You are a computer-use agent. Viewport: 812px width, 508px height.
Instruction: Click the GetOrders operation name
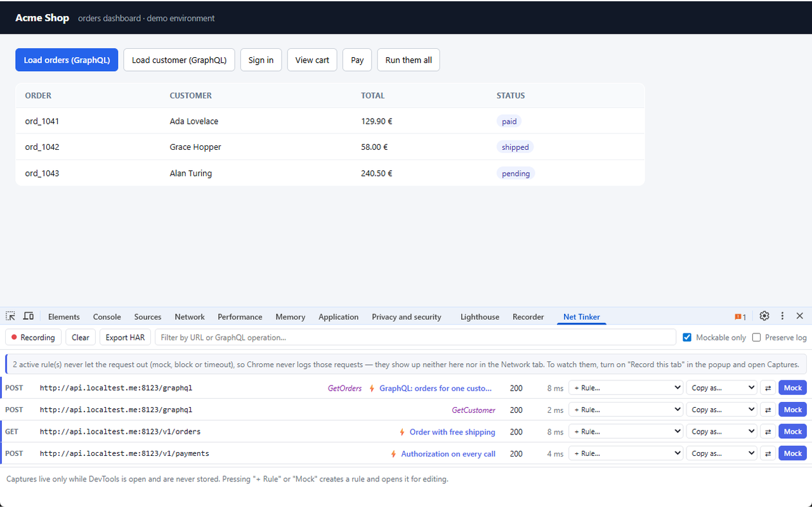(344, 388)
